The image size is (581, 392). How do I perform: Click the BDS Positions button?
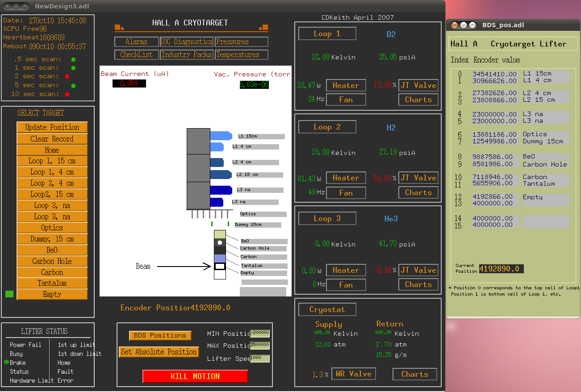coord(160,335)
